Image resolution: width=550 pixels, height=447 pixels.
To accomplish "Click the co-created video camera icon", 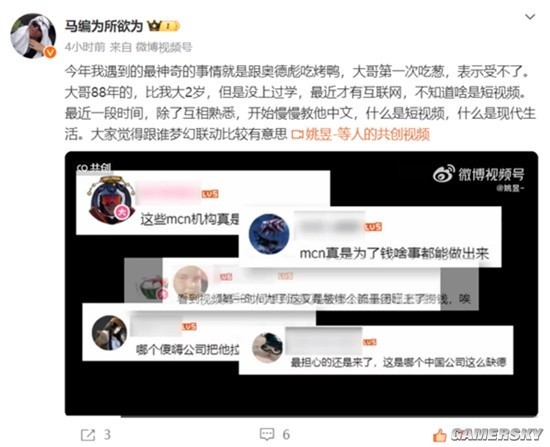I will click(x=297, y=134).
